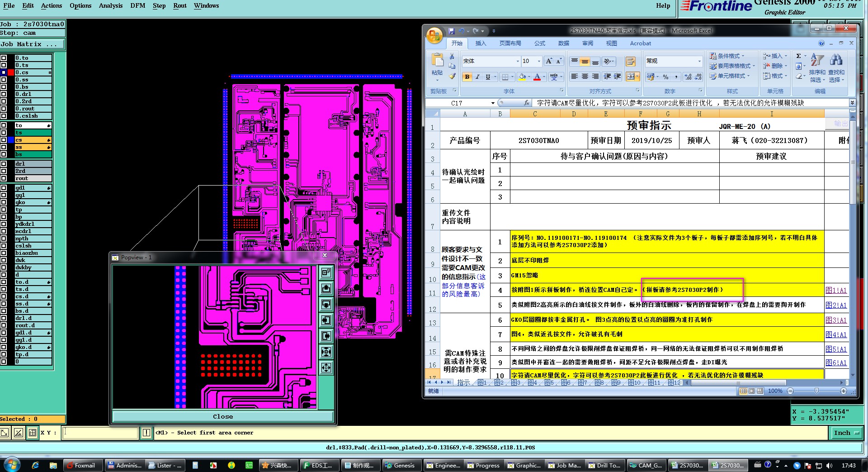The height and width of the screenshot is (472, 868).
Task: Click the Insert Function fx icon
Action: pos(526,103)
